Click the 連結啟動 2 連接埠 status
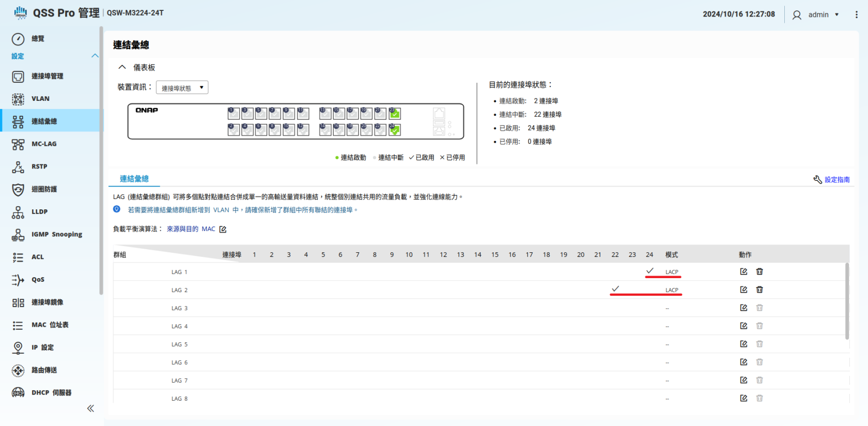868x426 pixels. [528, 101]
